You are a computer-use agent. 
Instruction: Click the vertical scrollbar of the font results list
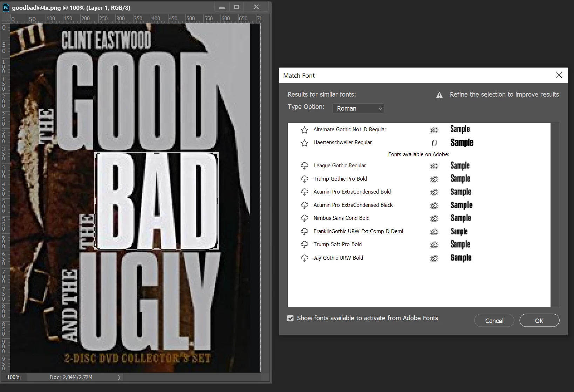tap(555, 215)
